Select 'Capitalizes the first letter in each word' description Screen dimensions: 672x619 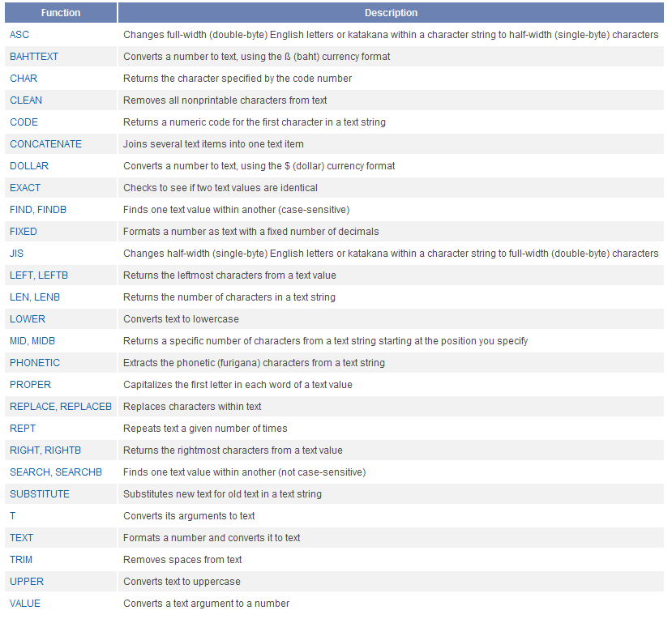(238, 384)
